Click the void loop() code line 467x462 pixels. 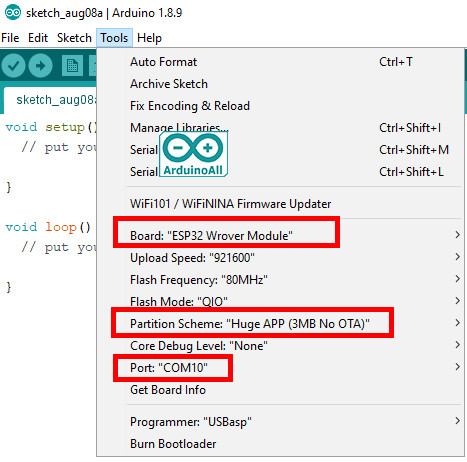[48, 227]
